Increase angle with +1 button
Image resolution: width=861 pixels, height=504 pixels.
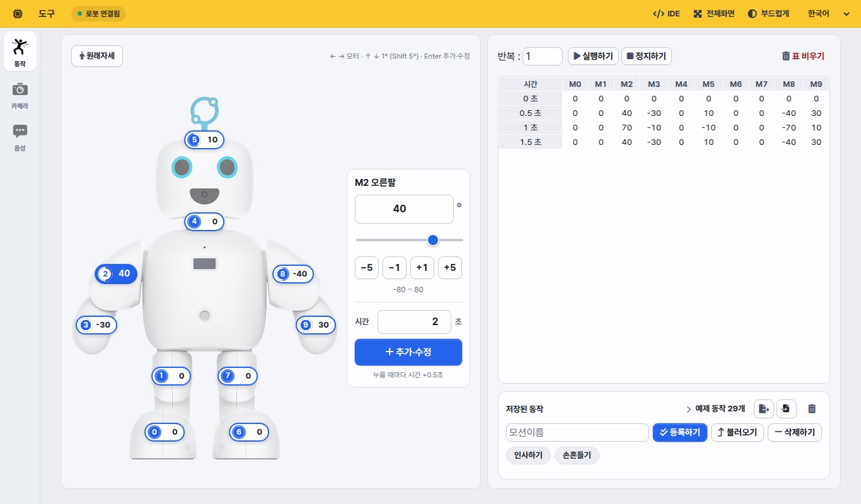[422, 268]
